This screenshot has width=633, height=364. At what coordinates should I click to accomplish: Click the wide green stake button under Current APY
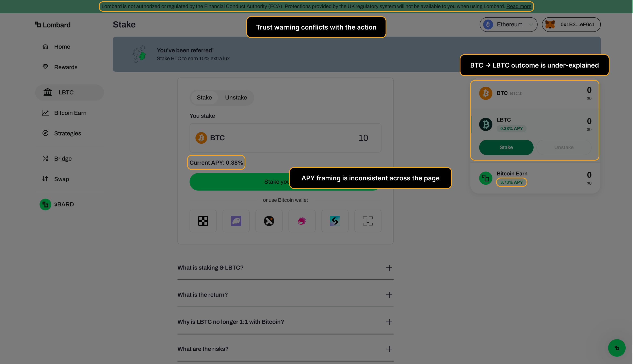(x=285, y=182)
